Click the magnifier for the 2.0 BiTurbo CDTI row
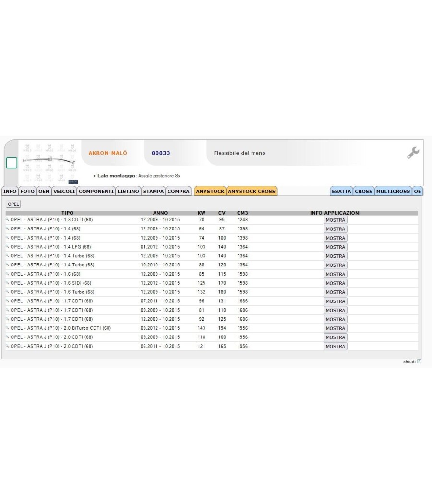This screenshot has height=504, width=432. [x=7, y=327]
